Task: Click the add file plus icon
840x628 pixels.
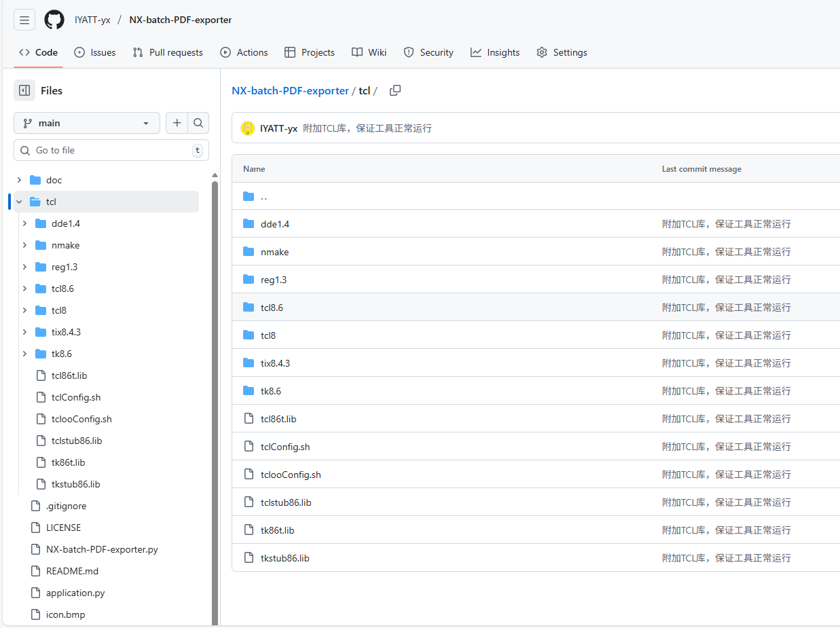Action: (x=177, y=123)
